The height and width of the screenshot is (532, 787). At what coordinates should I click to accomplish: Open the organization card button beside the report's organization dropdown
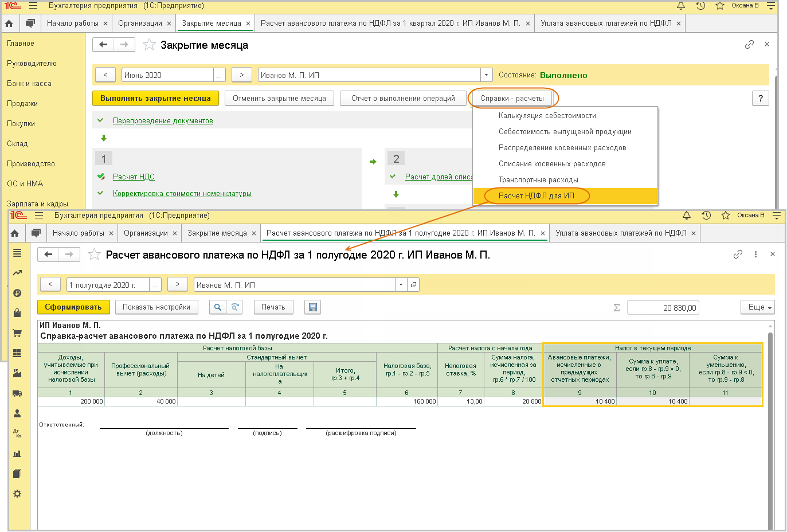click(x=413, y=285)
